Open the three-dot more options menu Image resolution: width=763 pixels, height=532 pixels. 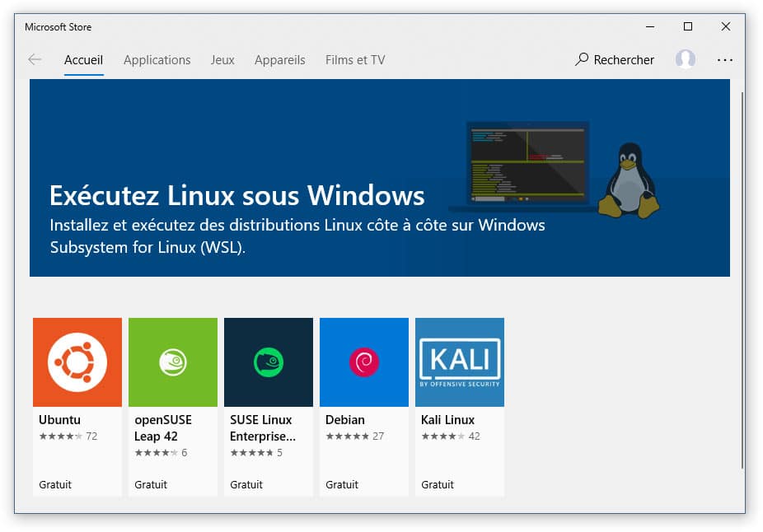(x=724, y=60)
